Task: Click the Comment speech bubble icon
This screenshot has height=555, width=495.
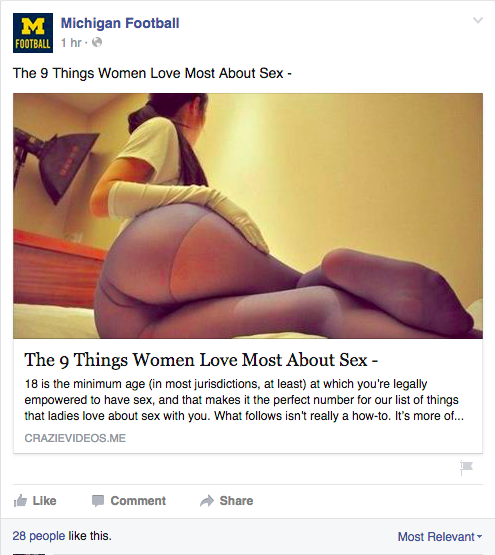Action: 98,501
